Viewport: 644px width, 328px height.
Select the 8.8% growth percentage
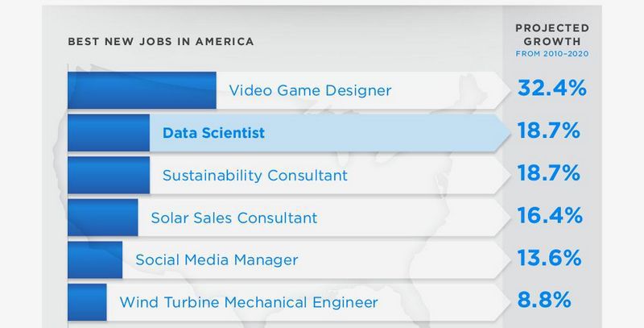[543, 301]
